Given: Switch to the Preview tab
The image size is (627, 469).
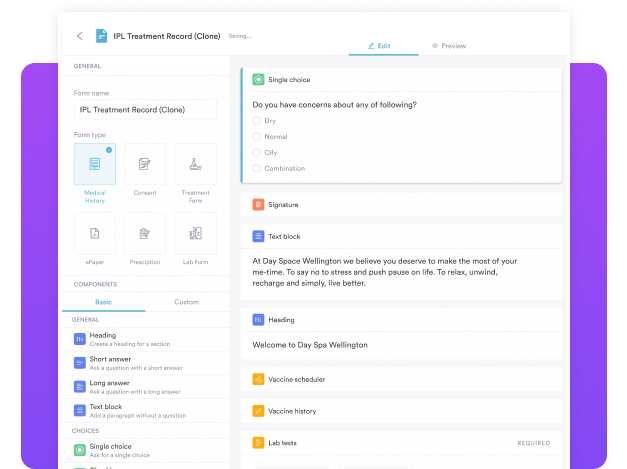Looking at the screenshot, I should pos(449,46).
